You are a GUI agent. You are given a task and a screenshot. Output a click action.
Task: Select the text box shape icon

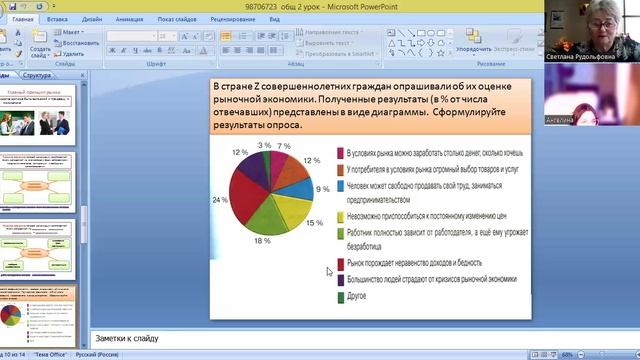tap(391, 33)
